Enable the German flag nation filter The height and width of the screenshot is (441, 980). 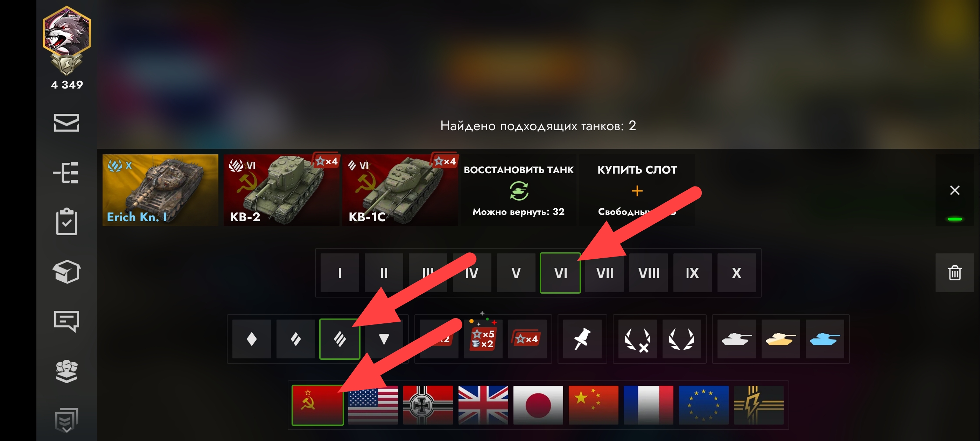428,405
